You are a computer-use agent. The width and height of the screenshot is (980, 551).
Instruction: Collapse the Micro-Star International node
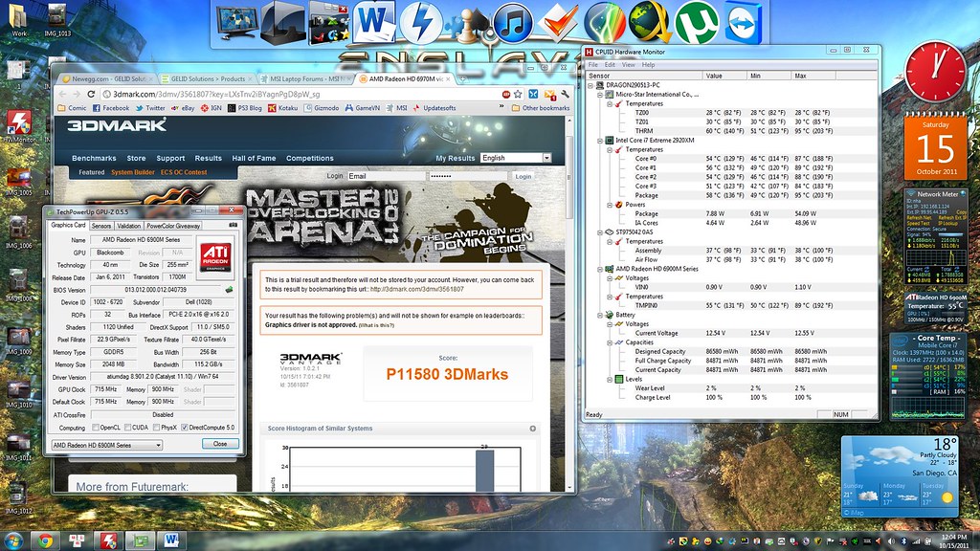(600, 95)
